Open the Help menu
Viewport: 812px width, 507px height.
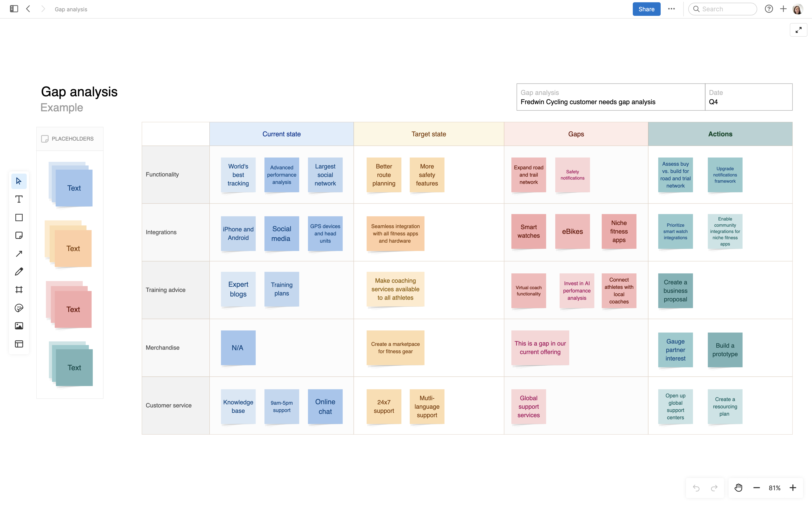pos(768,9)
